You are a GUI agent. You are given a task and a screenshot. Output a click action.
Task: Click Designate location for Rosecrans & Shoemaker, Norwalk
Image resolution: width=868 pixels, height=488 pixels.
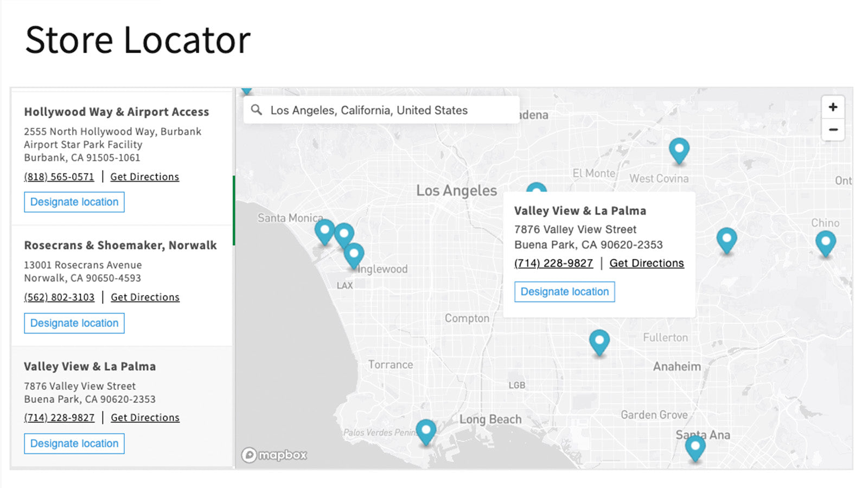[x=74, y=323]
